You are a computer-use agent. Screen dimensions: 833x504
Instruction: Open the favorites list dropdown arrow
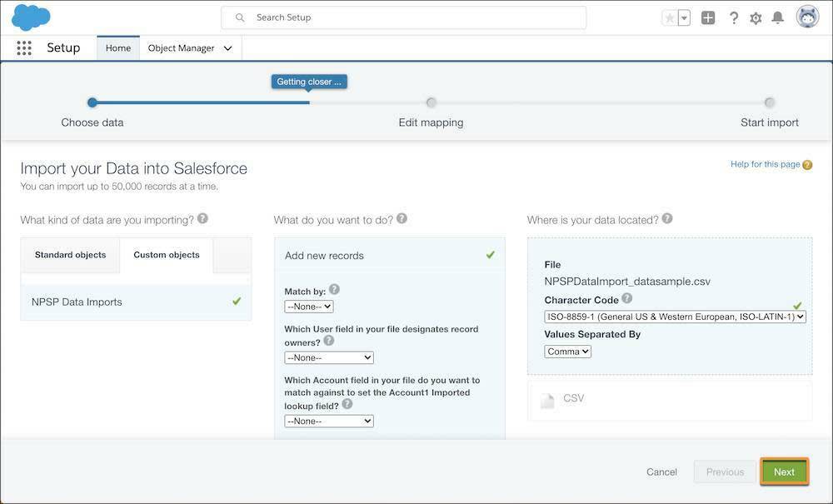point(684,18)
